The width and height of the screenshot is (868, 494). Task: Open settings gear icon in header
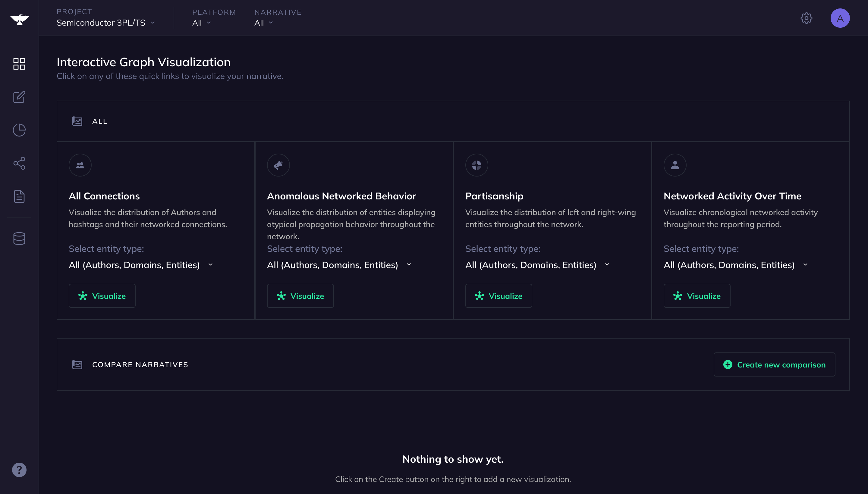click(x=806, y=18)
